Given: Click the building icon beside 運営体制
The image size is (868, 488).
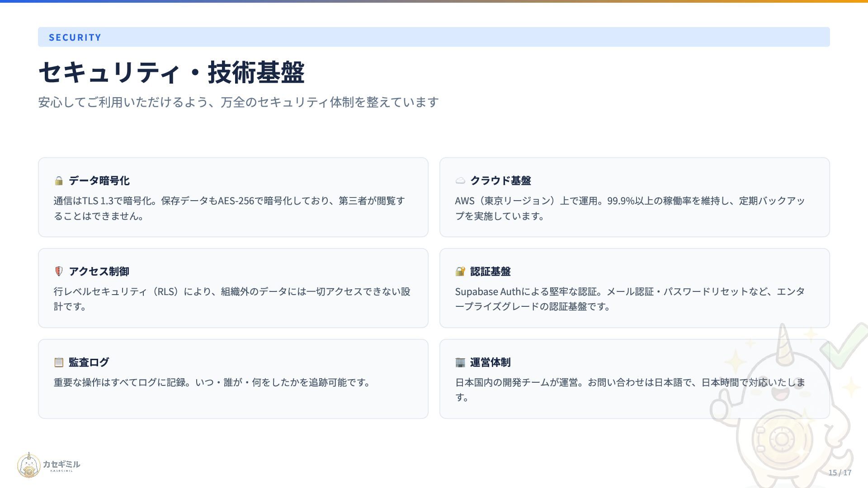Looking at the screenshot, I should [460, 362].
